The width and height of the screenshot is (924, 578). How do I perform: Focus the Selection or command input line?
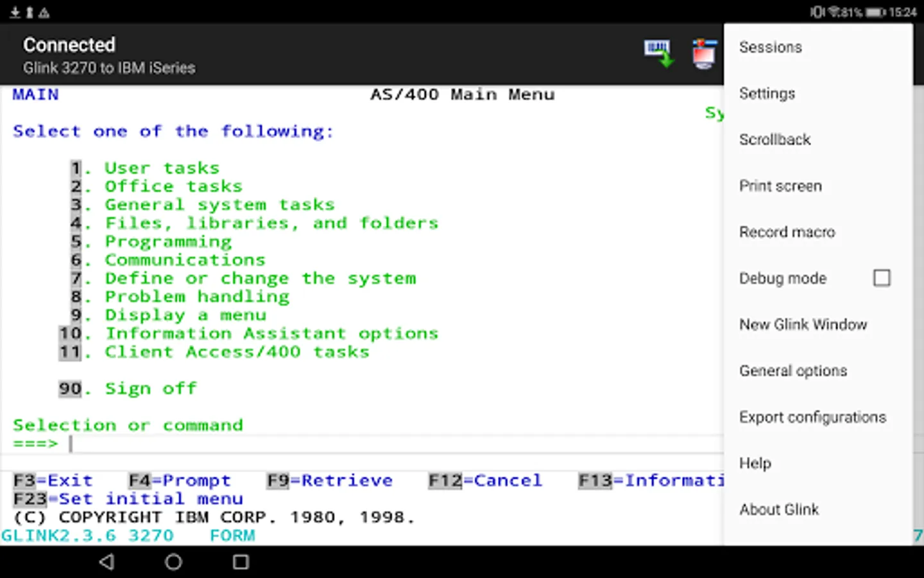397,444
